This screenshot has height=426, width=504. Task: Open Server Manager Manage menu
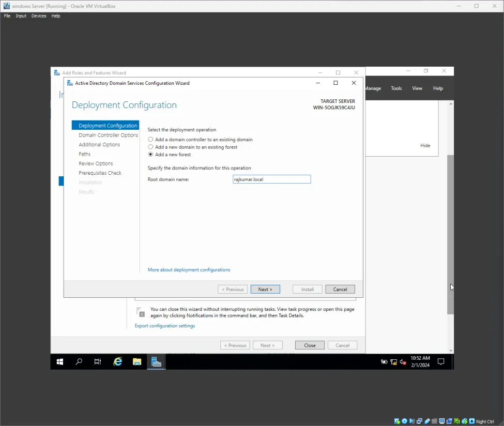pos(373,88)
